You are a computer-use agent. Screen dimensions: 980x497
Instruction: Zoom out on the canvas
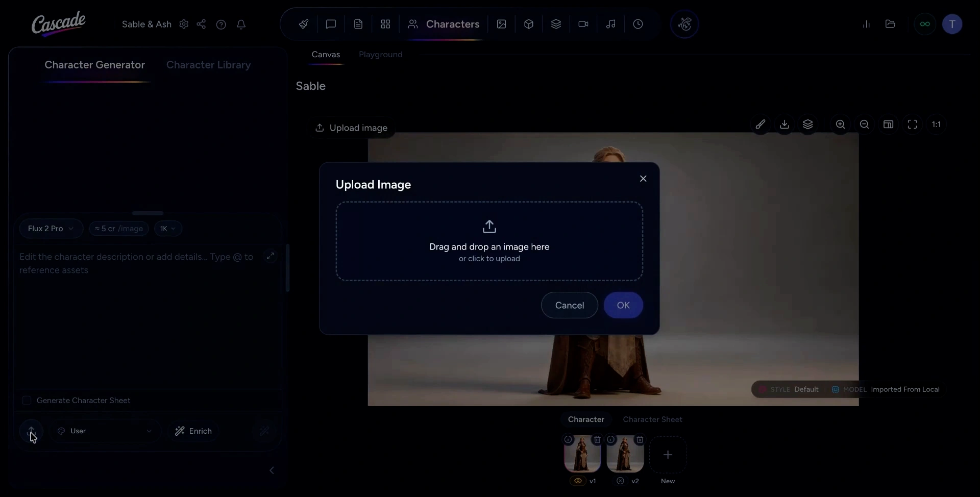[x=864, y=124]
